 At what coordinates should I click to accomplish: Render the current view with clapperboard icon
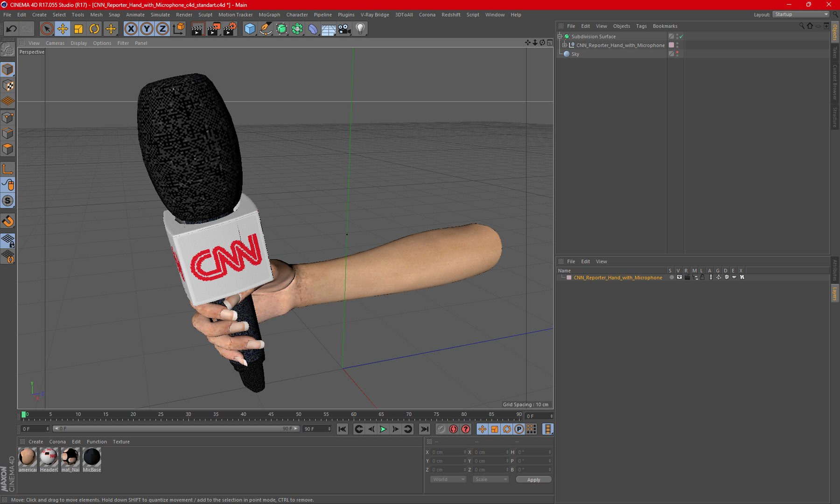coord(197,29)
